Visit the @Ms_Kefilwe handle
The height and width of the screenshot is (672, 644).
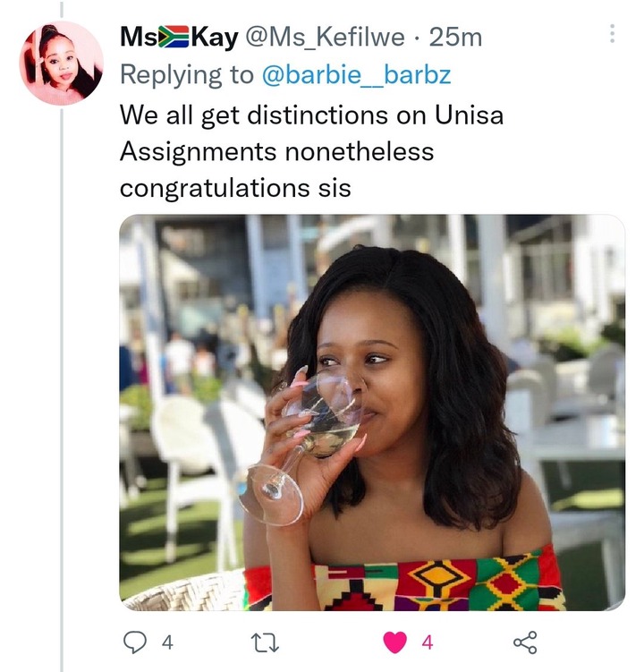click(x=325, y=38)
